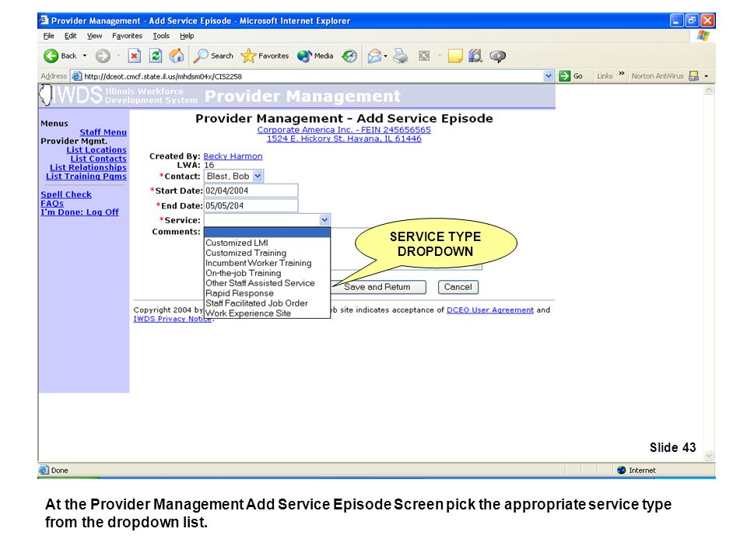Open the View menu
Image resolution: width=747 pixels, height=560 pixels.
coord(94,36)
